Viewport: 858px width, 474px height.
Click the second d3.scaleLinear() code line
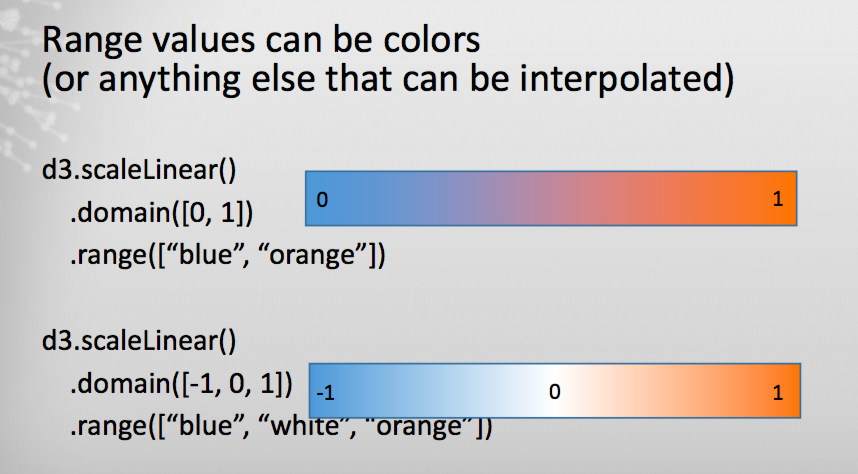click(139, 341)
